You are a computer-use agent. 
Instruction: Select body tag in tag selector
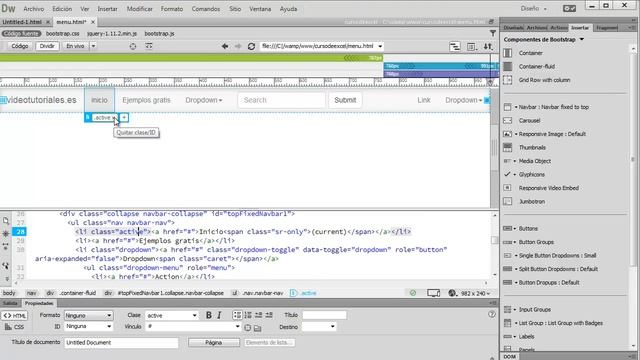click(9, 293)
